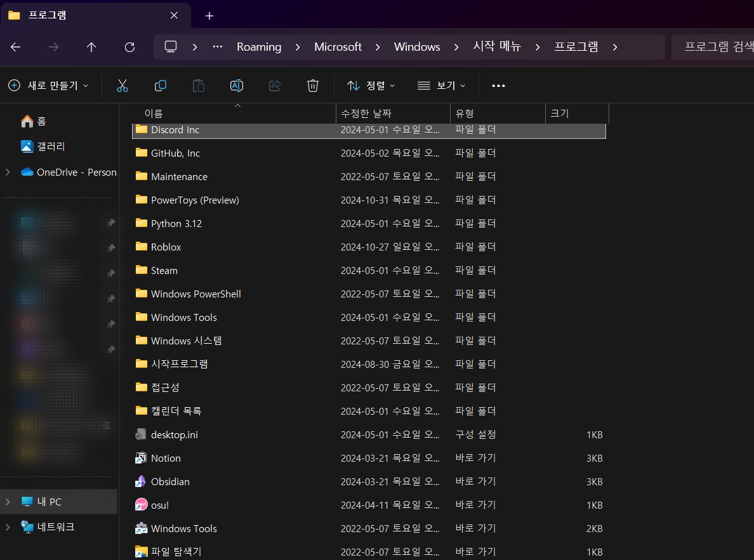Screen dimensions: 754x560
Task: Open the see more options ellipsis in toolbar
Action: point(498,86)
